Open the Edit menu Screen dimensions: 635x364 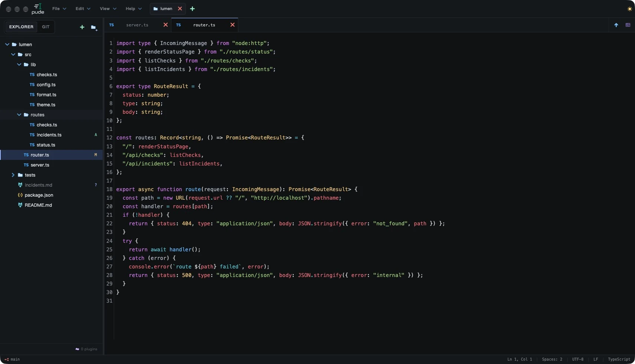tap(83, 9)
